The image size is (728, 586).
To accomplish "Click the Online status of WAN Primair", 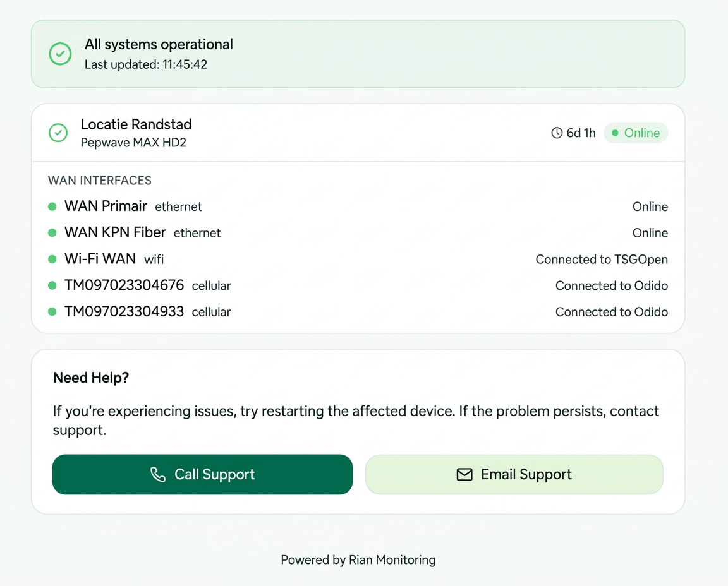I will [x=650, y=206].
